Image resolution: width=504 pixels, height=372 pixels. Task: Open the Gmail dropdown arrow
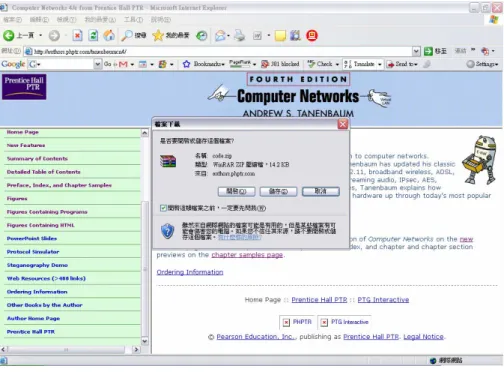(132, 64)
